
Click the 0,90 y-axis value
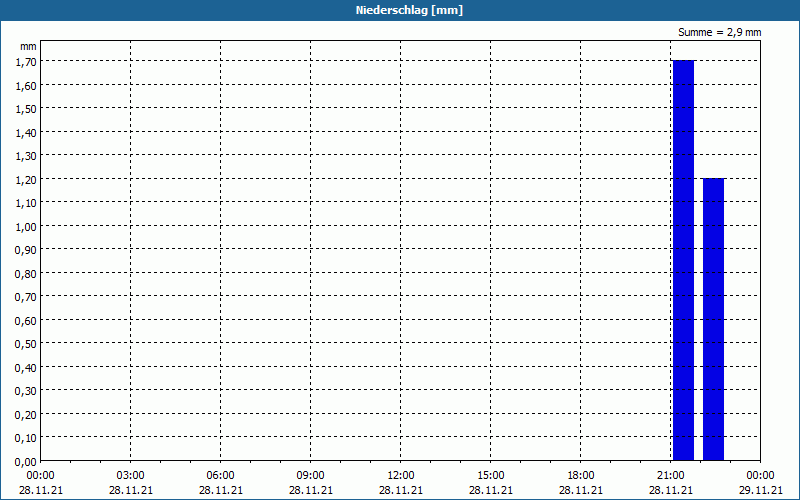point(26,250)
